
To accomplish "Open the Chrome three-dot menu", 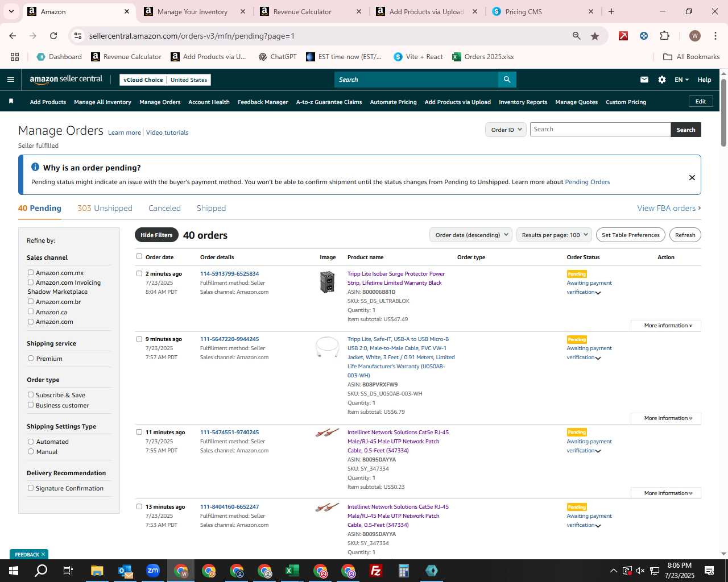I will click(714, 36).
